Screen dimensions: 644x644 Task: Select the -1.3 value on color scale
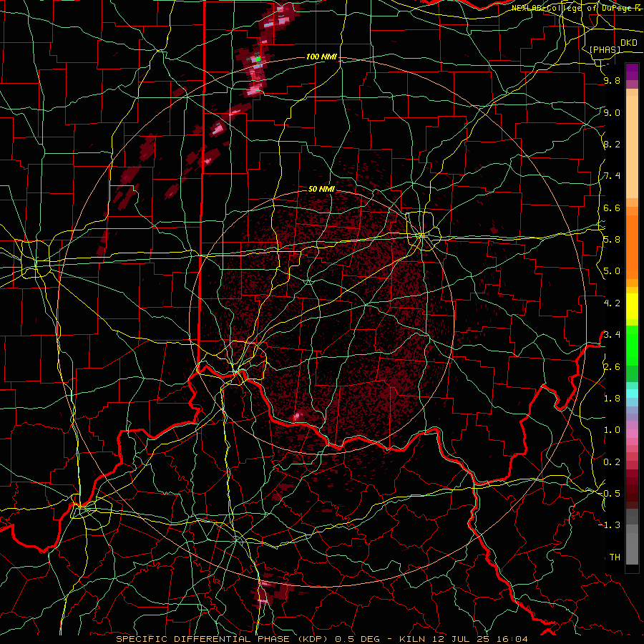pyautogui.click(x=610, y=525)
